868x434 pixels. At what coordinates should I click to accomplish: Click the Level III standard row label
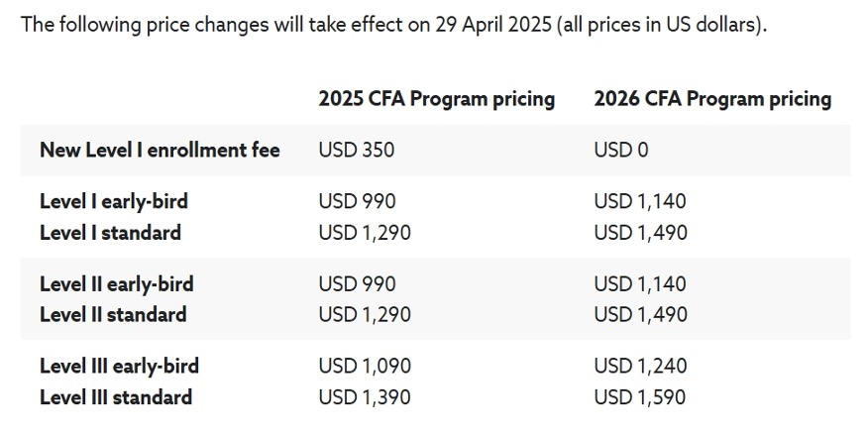116,397
